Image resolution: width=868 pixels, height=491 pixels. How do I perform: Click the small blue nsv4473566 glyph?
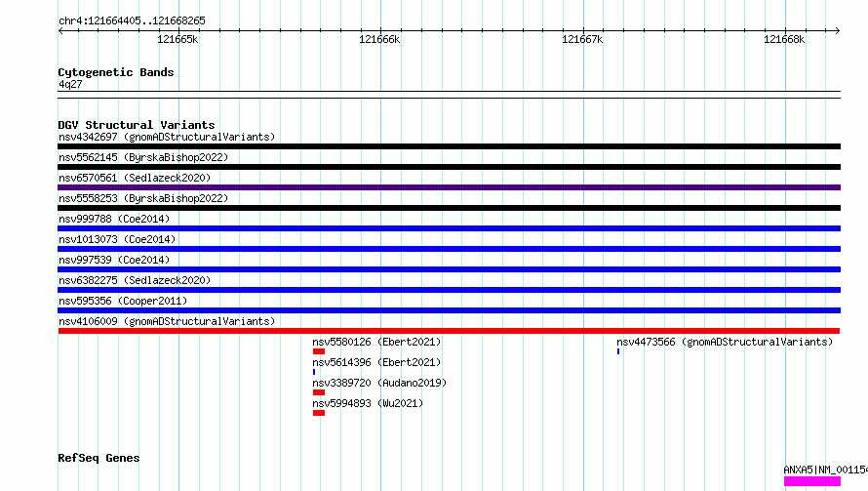tap(618, 352)
